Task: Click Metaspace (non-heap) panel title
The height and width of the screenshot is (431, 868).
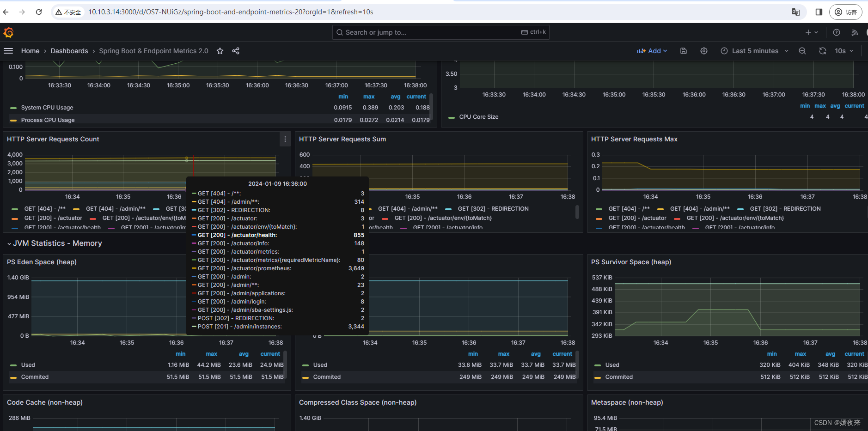Action: 627,402
